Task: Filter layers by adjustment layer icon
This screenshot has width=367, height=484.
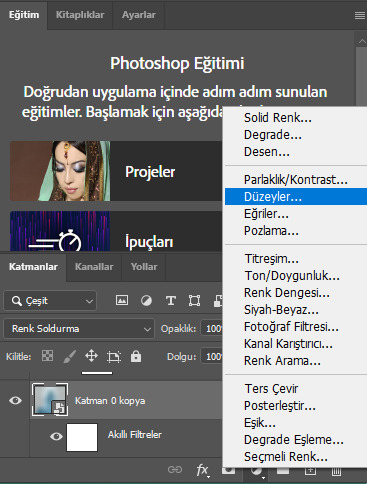Action: [146, 301]
